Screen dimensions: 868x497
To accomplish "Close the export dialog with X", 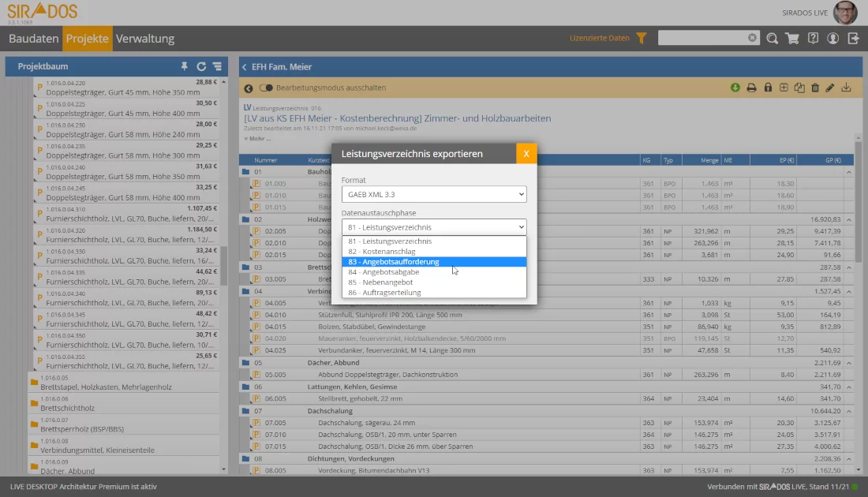I will [x=526, y=153].
